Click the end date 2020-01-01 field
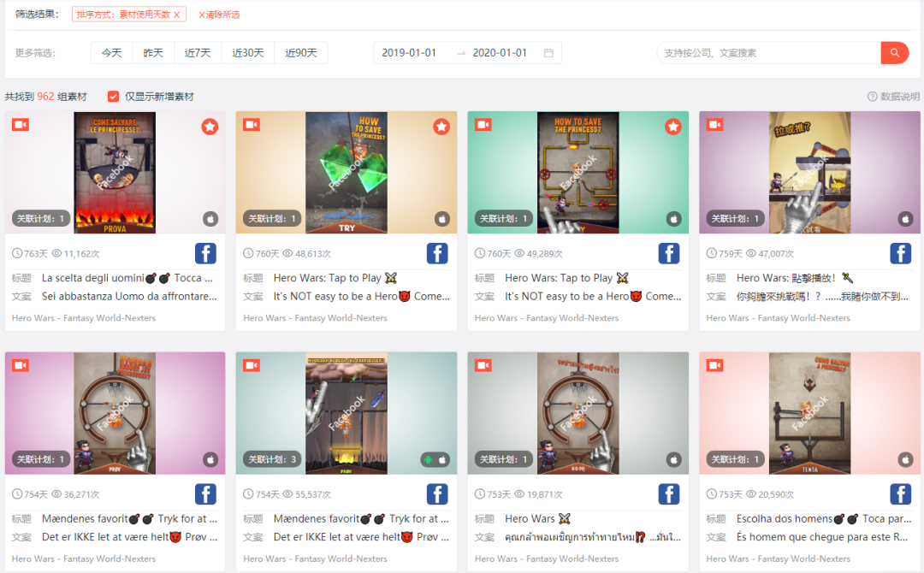The width and height of the screenshot is (924, 573). [500, 53]
